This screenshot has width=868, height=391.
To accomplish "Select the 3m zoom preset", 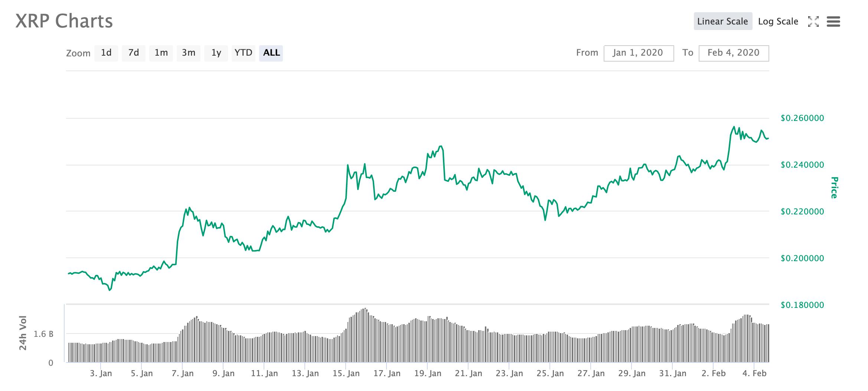I will (x=188, y=53).
